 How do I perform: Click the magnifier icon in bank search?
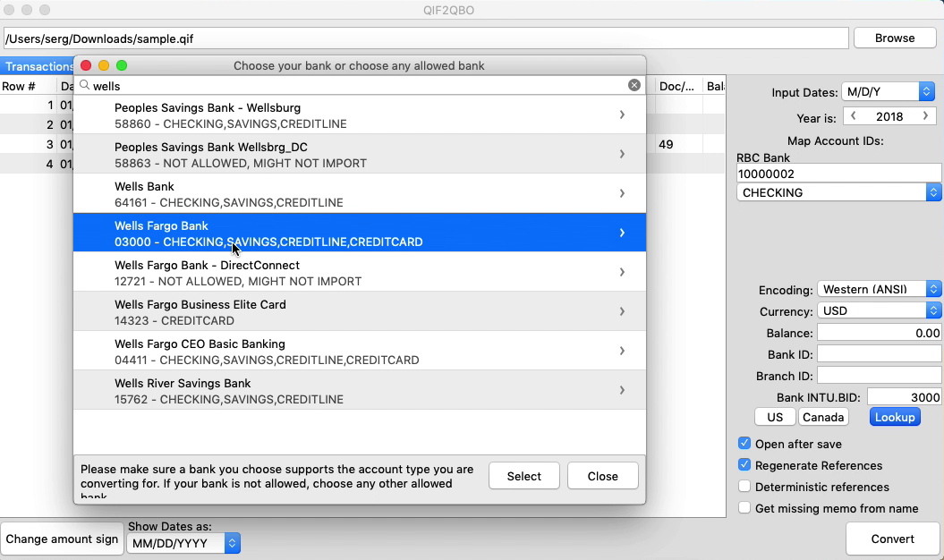[85, 86]
